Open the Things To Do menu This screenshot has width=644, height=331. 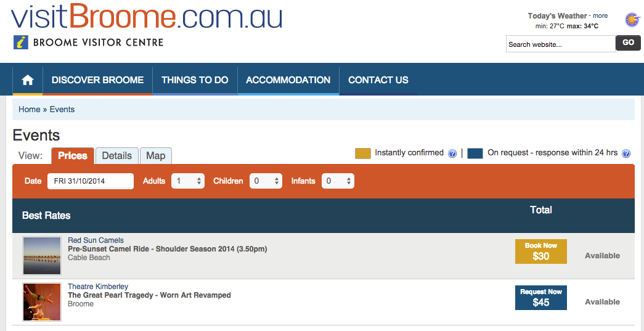click(195, 80)
